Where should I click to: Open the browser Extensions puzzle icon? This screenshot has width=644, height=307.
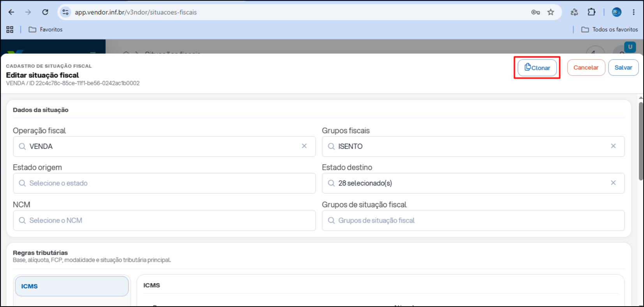591,12
